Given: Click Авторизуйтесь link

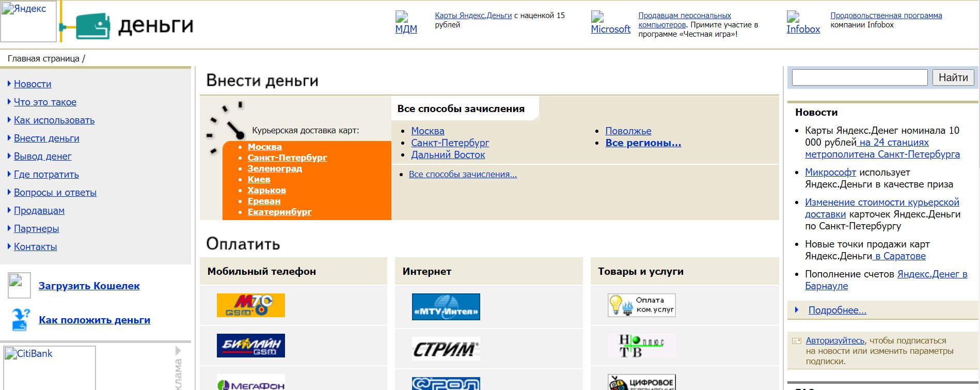Looking at the screenshot, I should pos(835,340).
